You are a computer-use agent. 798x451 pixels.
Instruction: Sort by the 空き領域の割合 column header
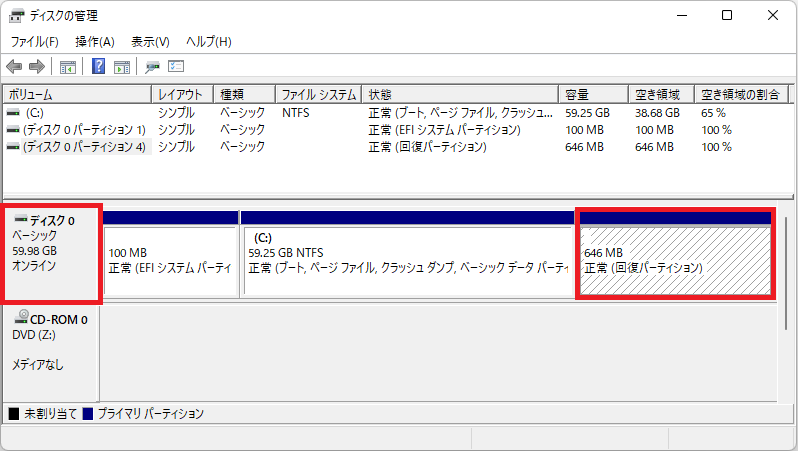pos(742,94)
